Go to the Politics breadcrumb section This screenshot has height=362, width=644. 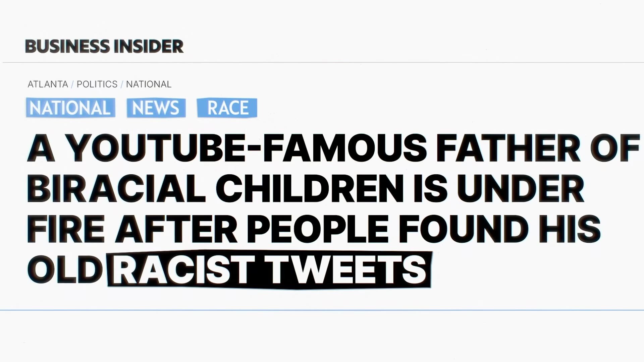pyautogui.click(x=97, y=84)
